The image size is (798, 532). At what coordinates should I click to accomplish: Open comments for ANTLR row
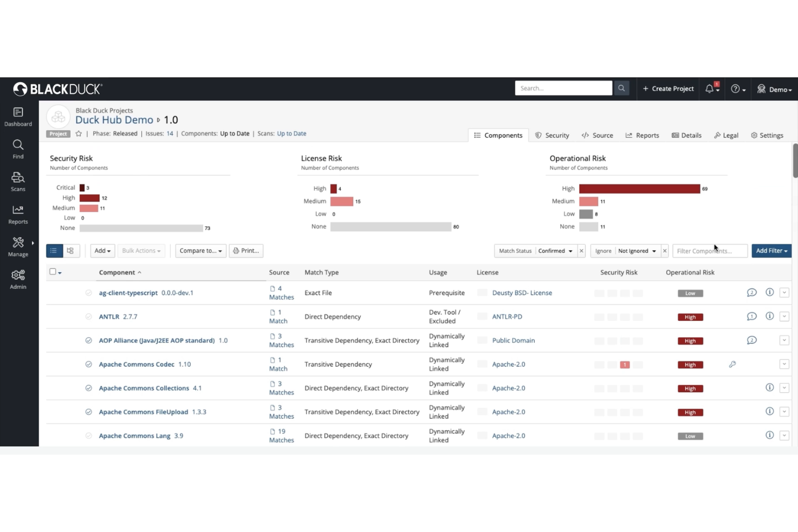coord(752,316)
